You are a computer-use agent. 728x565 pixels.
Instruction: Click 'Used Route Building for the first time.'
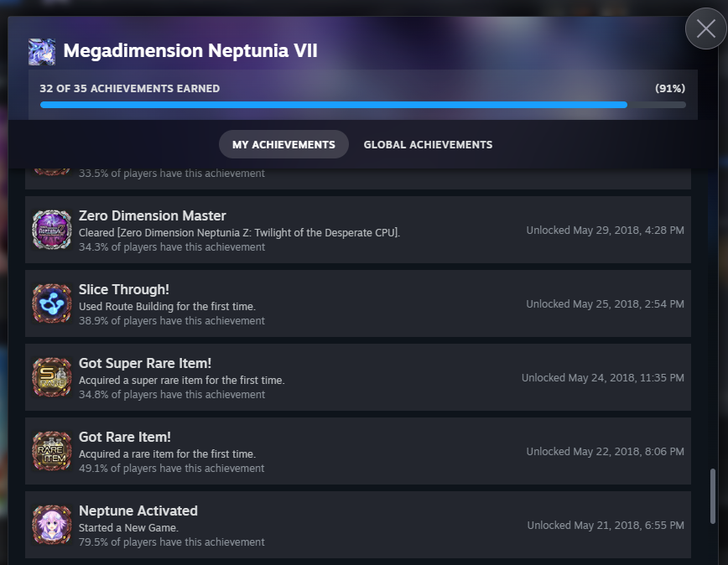(167, 307)
